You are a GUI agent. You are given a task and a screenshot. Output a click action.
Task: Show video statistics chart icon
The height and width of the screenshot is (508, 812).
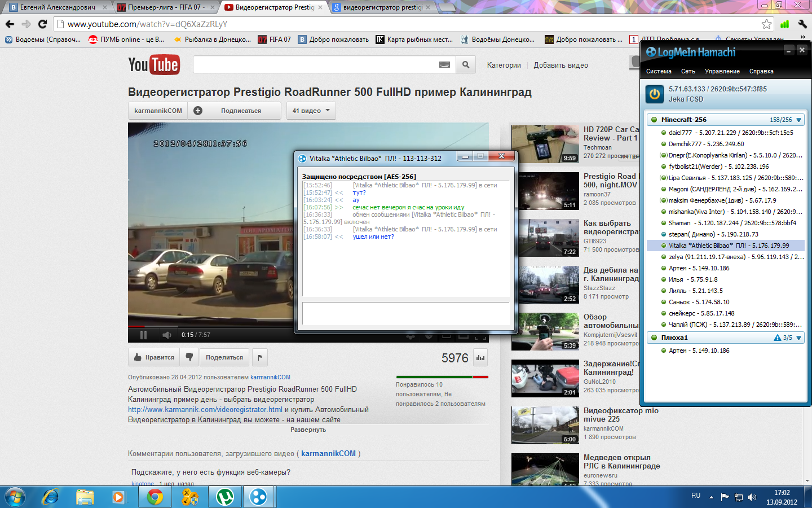pyautogui.click(x=480, y=358)
